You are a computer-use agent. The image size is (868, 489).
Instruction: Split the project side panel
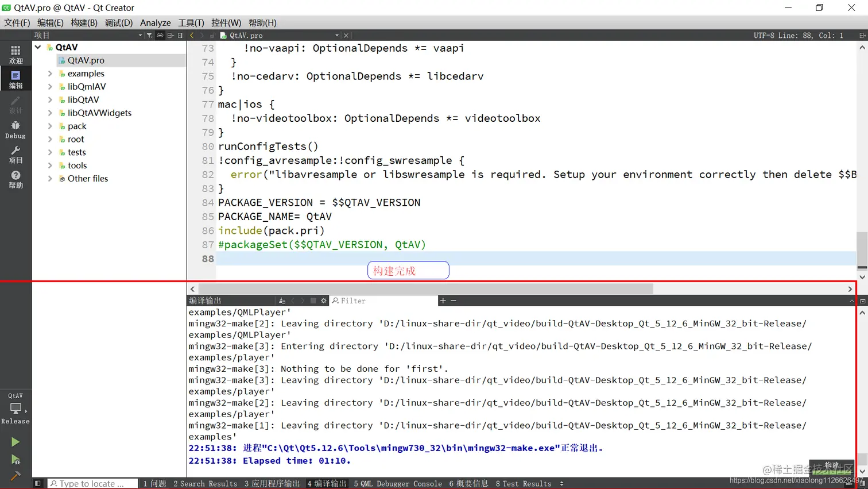[x=170, y=36]
